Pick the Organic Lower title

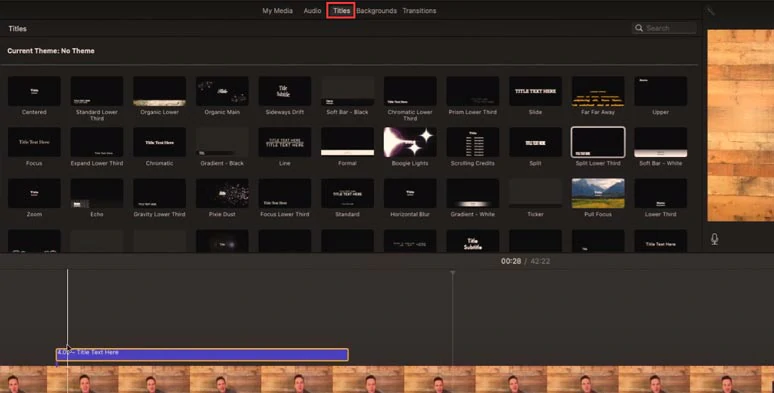tap(159, 91)
